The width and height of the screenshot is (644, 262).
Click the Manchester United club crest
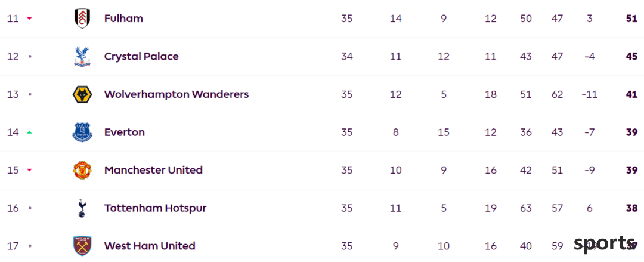click(x=82, y=170)
